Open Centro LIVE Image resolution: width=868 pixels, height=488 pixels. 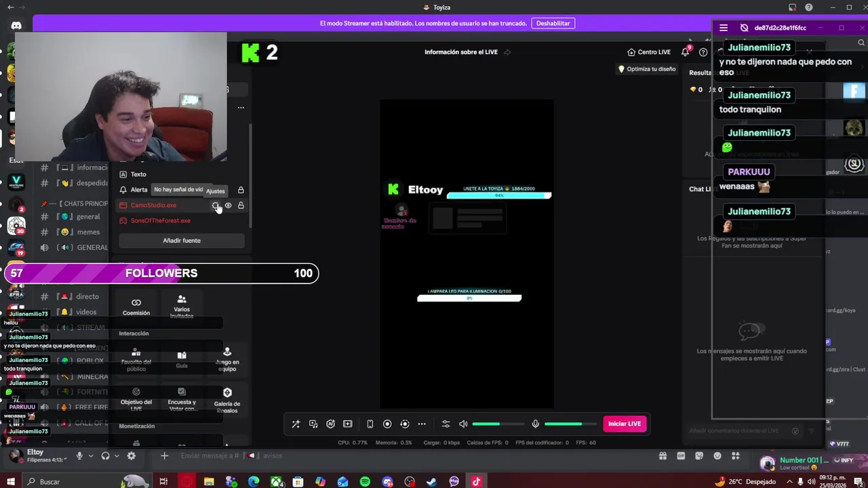click(649, 52)
